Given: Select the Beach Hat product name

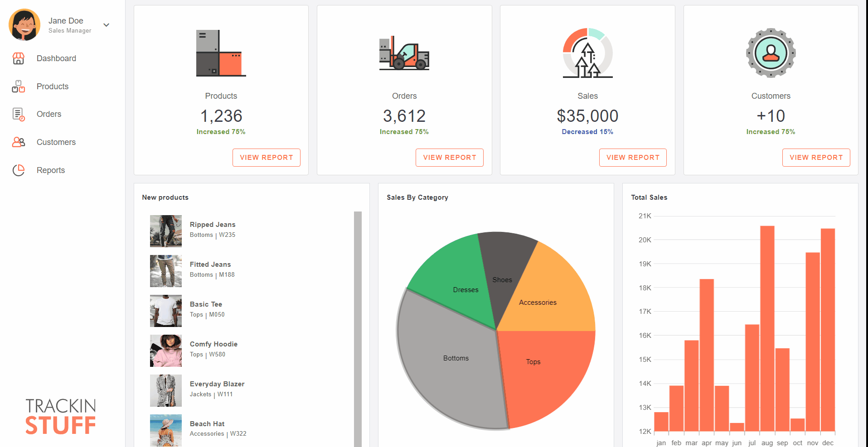Looking at the screenshot, I should point(207,424).
